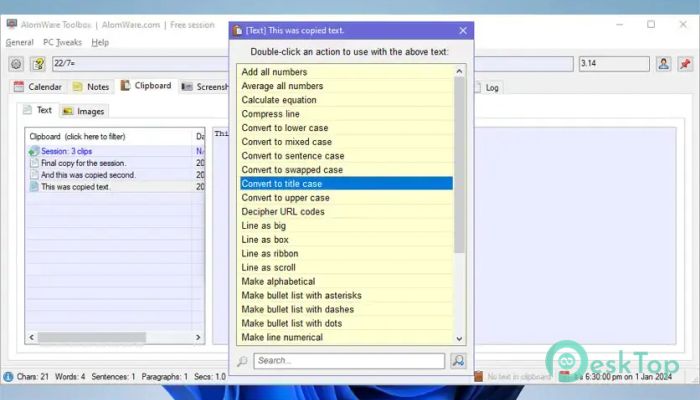The height and width of the screenshot is (400, 700).
Task: Click the clipboard icon in popup title bar
Action: point(238,30)
